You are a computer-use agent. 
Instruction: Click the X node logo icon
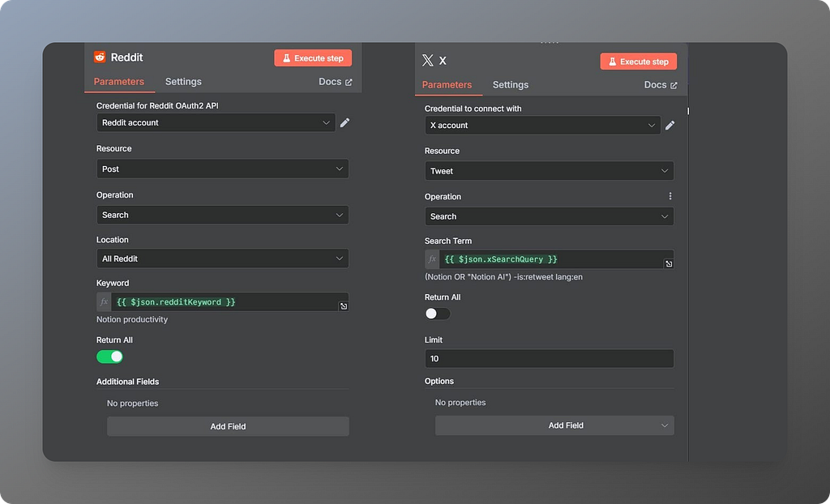pos(427,60)
